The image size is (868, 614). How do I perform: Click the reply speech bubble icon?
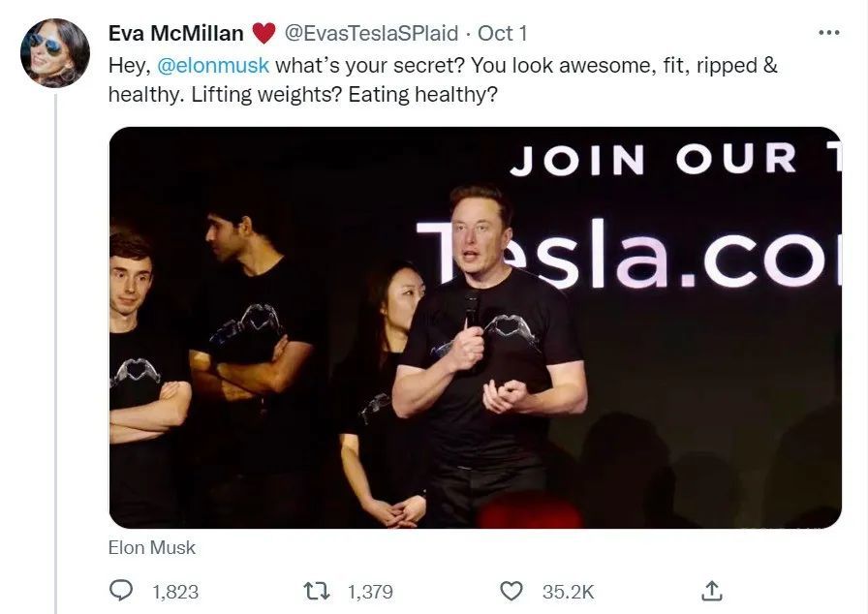point(122,591)
